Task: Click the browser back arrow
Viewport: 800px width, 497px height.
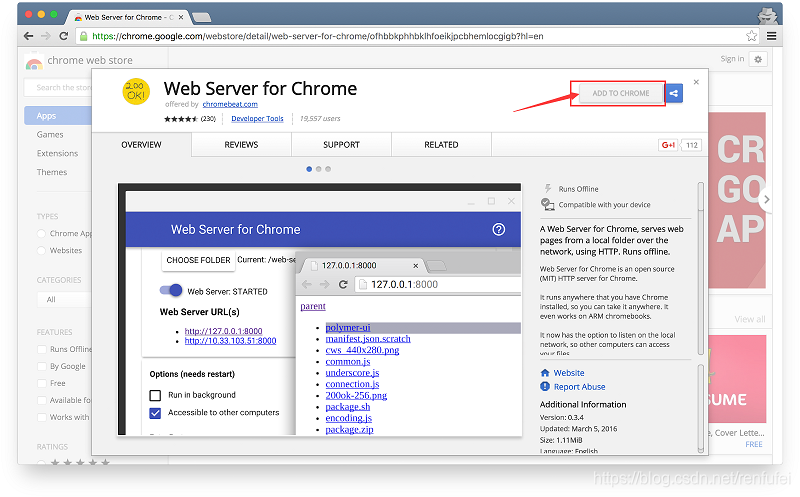Action: [x=29, y=36]
